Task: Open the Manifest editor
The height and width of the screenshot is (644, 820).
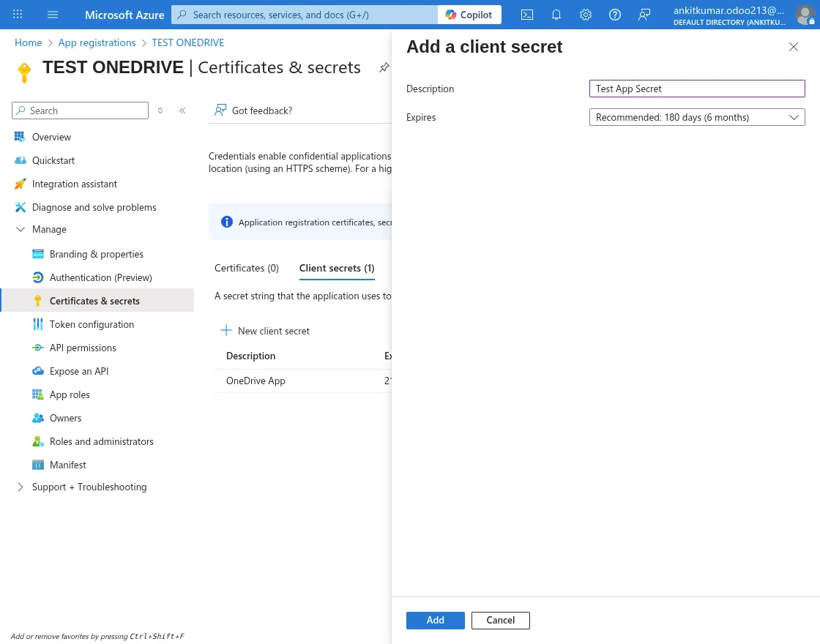Action: click(68, 465)
